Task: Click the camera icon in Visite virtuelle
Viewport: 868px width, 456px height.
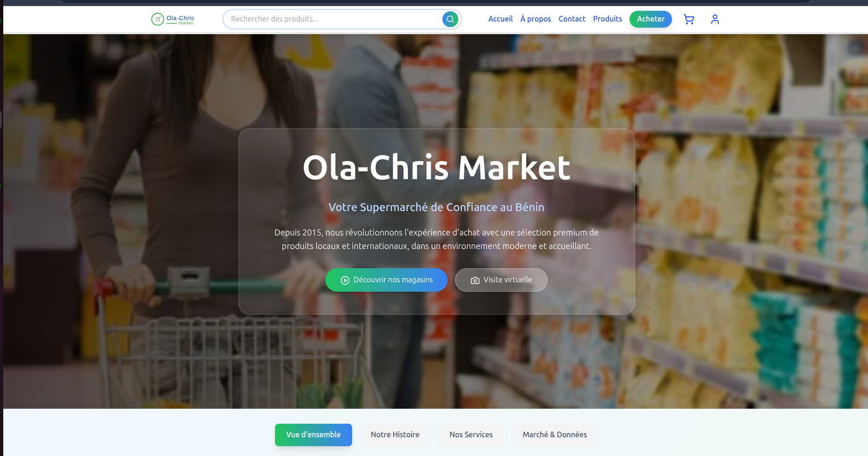Action: pos(475,280)
